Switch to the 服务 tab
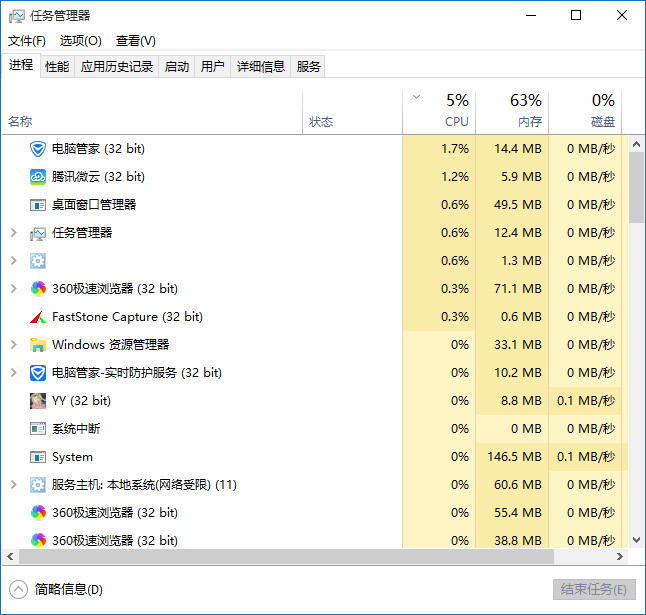This screenshot has width=646, height=615. (308, 66)
